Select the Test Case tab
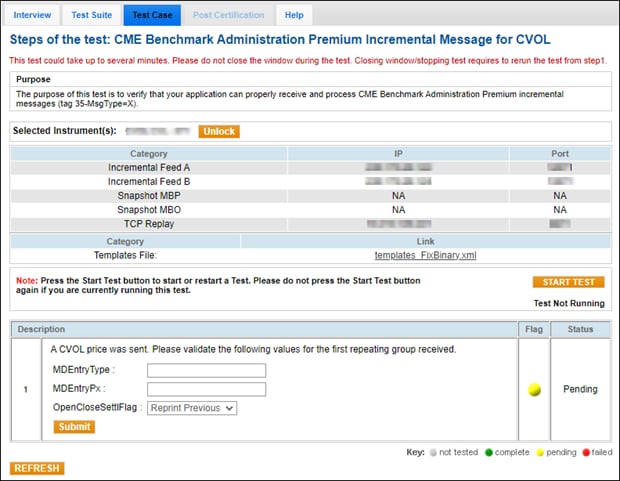 151,15
